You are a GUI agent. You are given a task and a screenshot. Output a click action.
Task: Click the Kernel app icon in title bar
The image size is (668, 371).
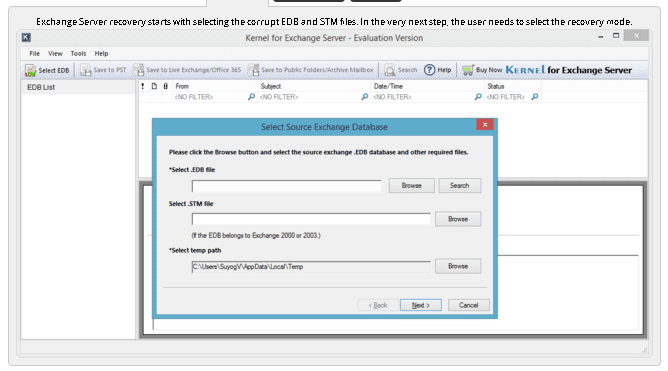point(26,37)
